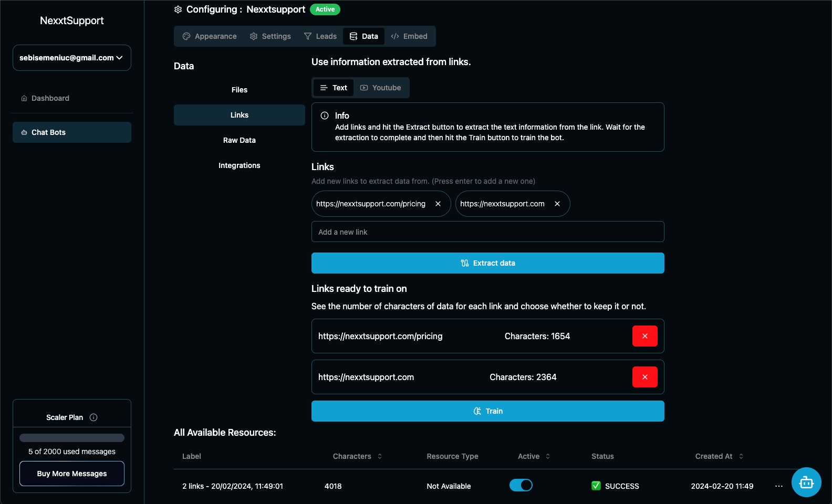Click the Info circle icon in info box
Screen dimensions: 832x504
coord(325,115)
